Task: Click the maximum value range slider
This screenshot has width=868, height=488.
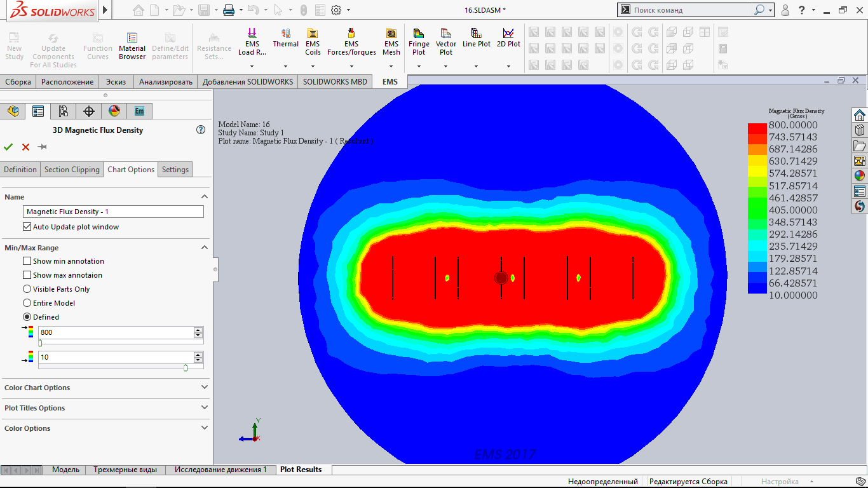Action: click(40, 342)
